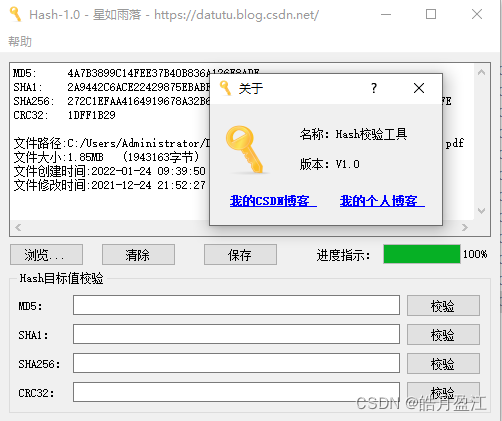Click the CRC32 value 1DFF1B29
This screenshot has height=421, width=502.
point(92,115)
